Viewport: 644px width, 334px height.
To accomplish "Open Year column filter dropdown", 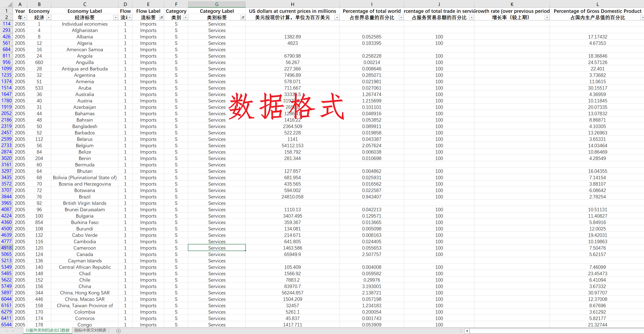I will pos(24,17).
